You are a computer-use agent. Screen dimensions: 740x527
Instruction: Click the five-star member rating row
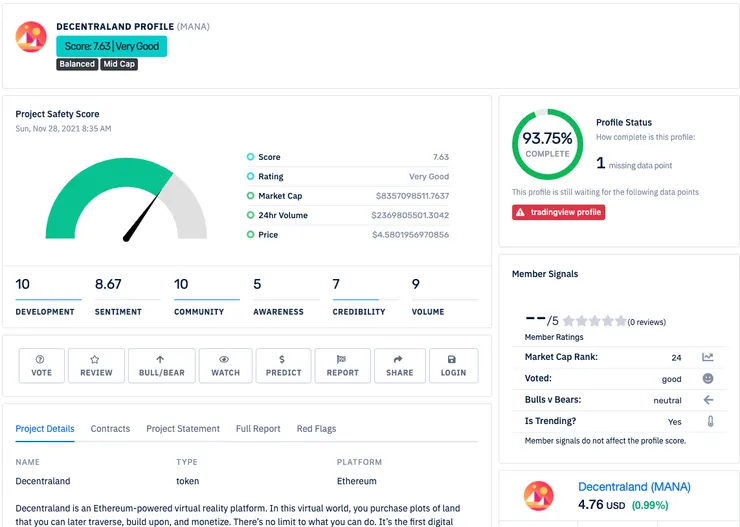(x=595, y=321)
